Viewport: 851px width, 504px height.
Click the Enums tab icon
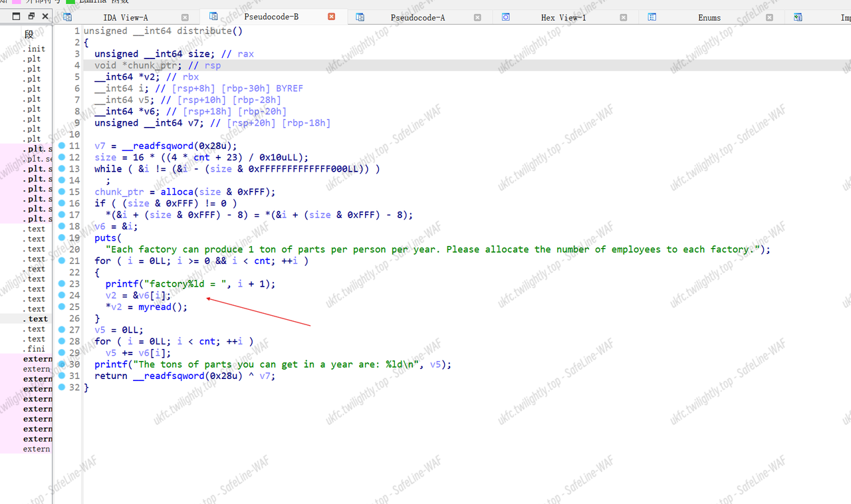tap(652, 17)
